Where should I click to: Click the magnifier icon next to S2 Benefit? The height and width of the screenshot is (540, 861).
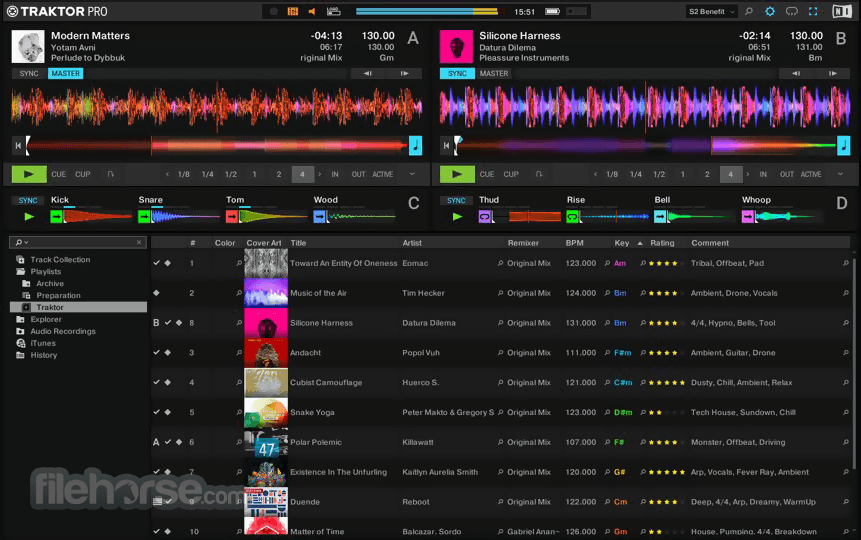click(x=749, y=11)
